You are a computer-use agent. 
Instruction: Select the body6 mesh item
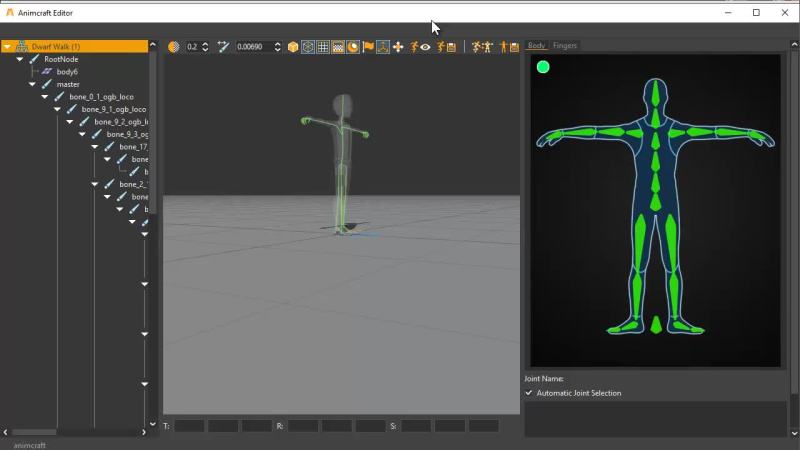point(67,72)
